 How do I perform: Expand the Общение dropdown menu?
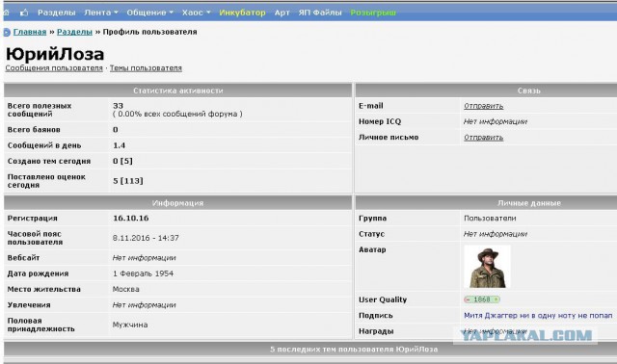pyautogui.click(x=149, y=13)
